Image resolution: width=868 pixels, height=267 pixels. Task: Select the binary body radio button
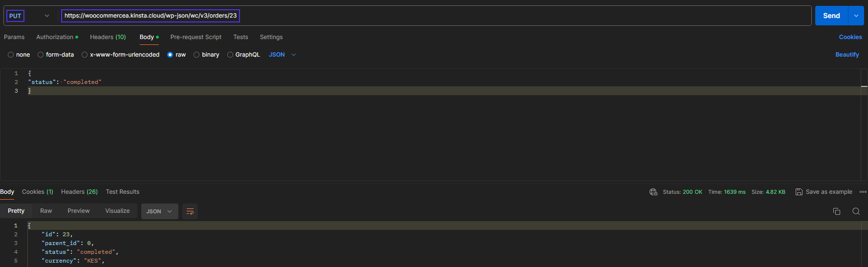click(x=196, y=55)
